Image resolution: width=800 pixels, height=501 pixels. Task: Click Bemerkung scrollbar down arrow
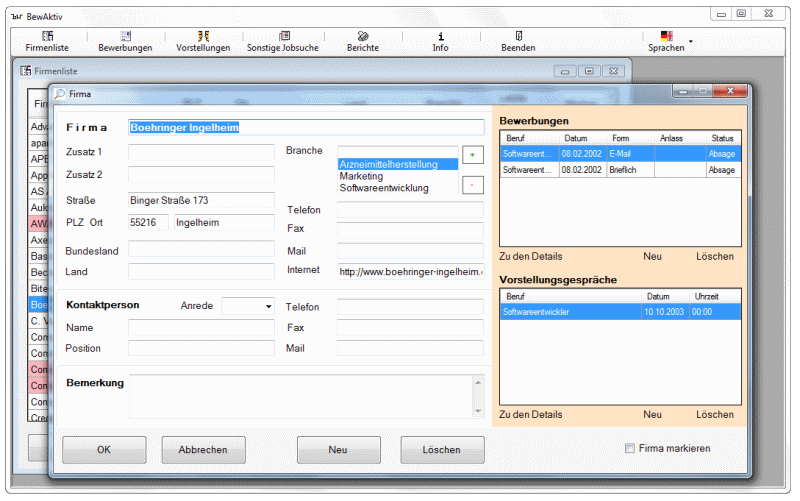click(478, 411)
